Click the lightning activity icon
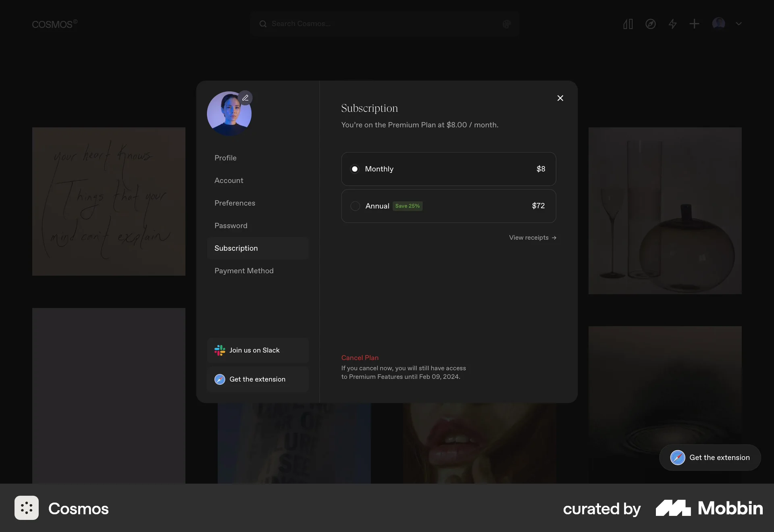This screenshot has height=532, width=774. coord(672,24)
